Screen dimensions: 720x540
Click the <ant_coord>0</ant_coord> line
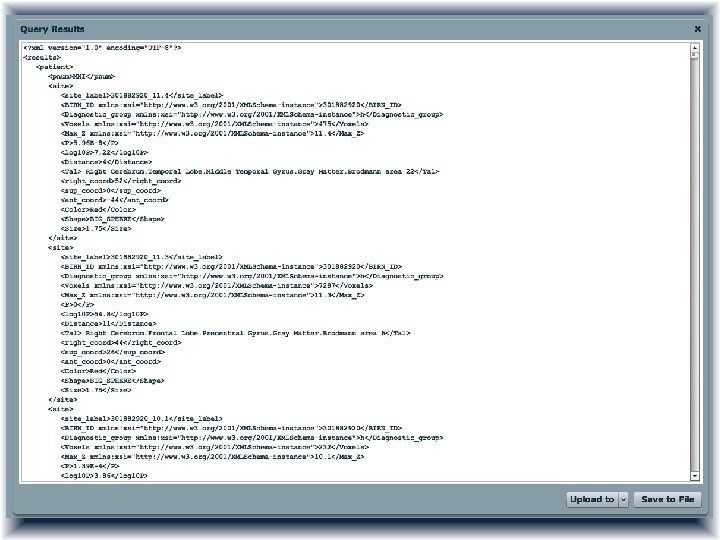coord(111,362)
